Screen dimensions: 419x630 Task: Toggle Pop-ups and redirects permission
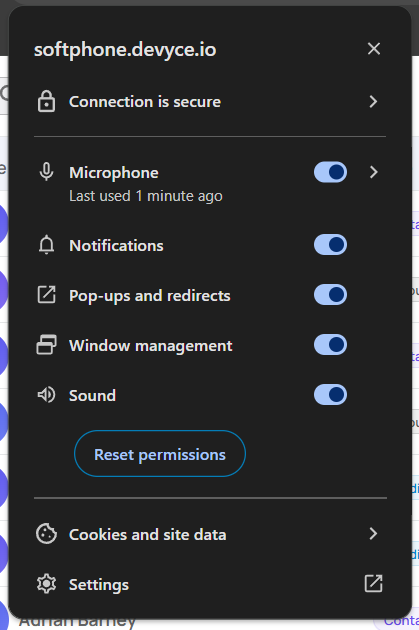tap(330, 295)
